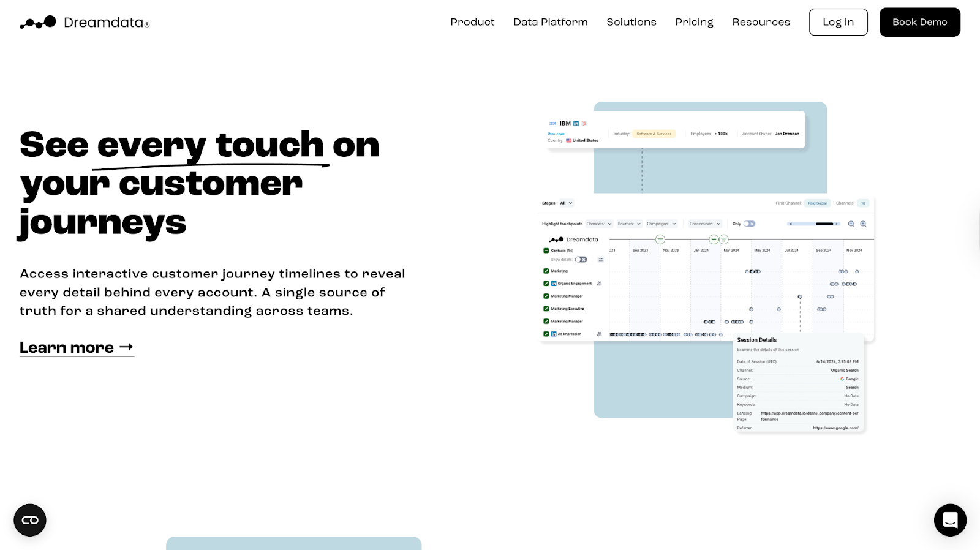Click the HubSpot icon next to IBM
The width and height of the screenshot is (980, 550).
coord(584,124)
